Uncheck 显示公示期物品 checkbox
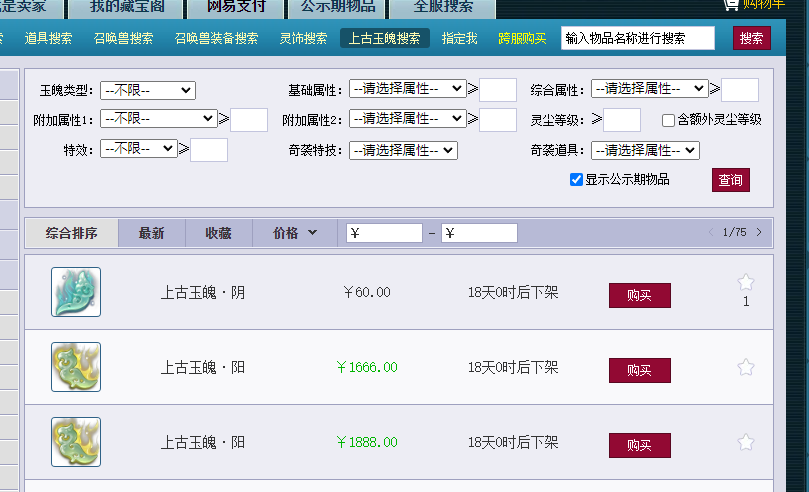Viewport: 809px width, 492px height. pyautogui.click(x=576, y=180)
